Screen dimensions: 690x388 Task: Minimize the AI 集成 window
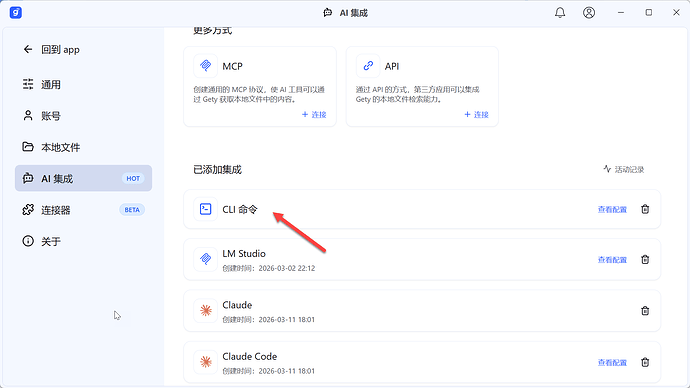pos(620,12)
